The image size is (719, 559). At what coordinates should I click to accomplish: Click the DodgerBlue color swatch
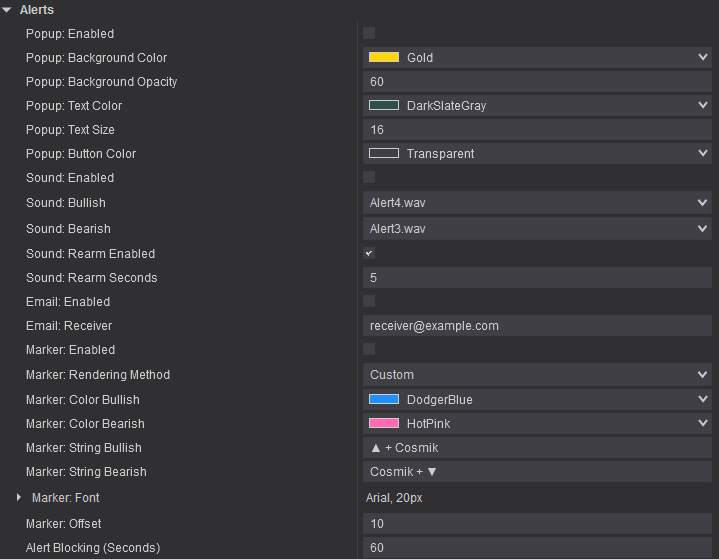click(384, 399)
